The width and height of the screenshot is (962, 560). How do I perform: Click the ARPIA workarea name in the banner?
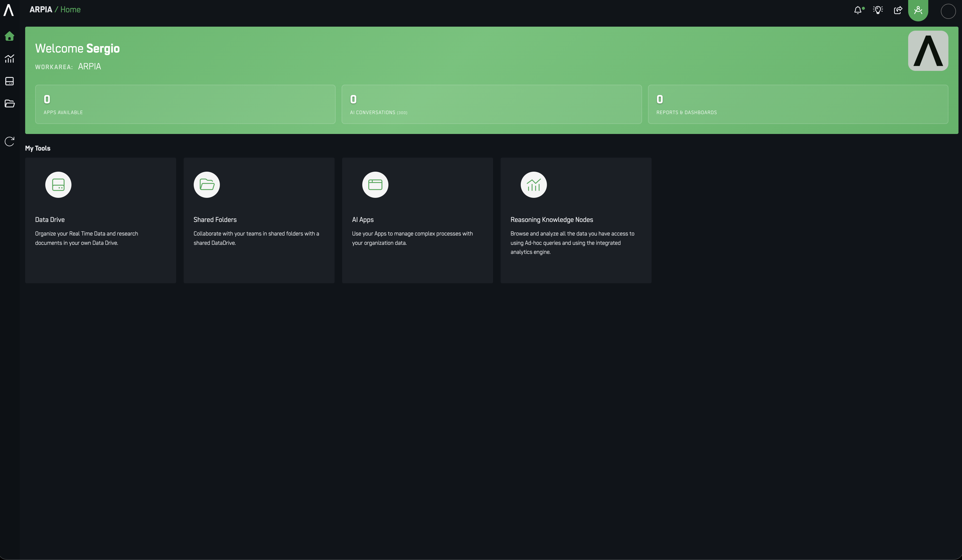point(90,66)
